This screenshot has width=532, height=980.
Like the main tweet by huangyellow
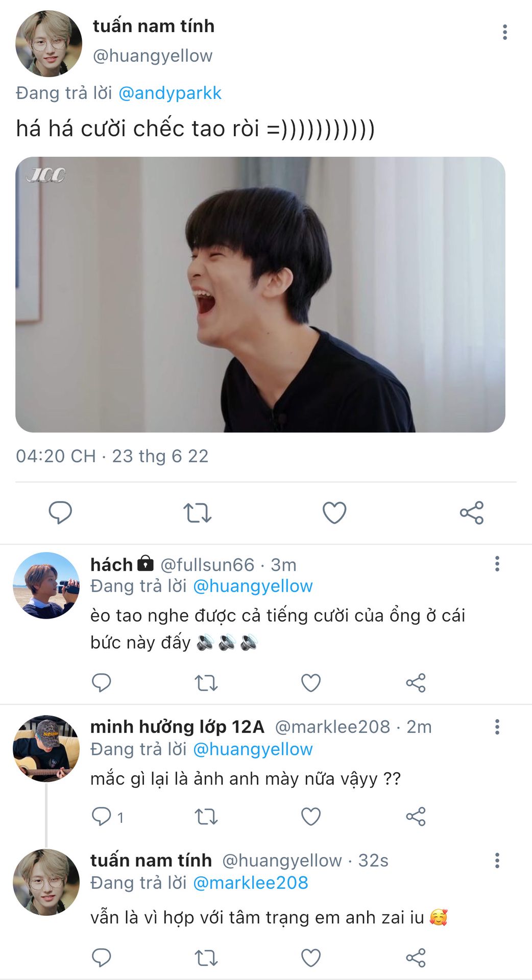[x=334, y=512]
